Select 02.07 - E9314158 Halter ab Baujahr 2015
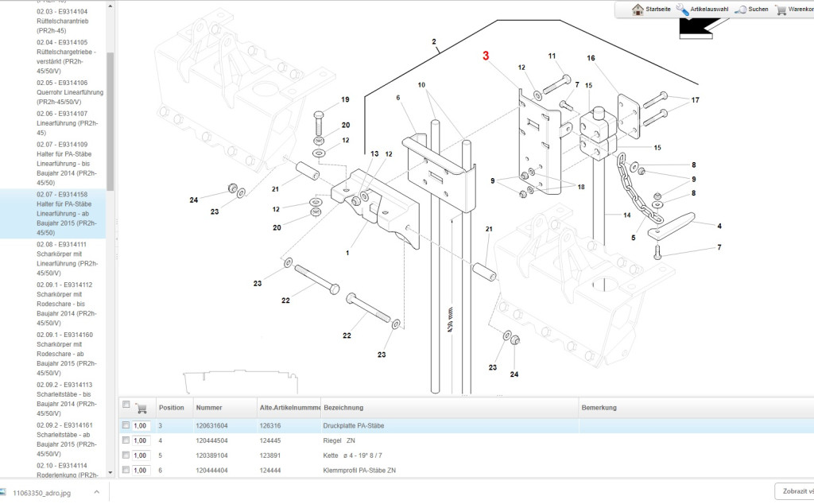The width and height of the screenshot is (814, 504). point(67,213)
